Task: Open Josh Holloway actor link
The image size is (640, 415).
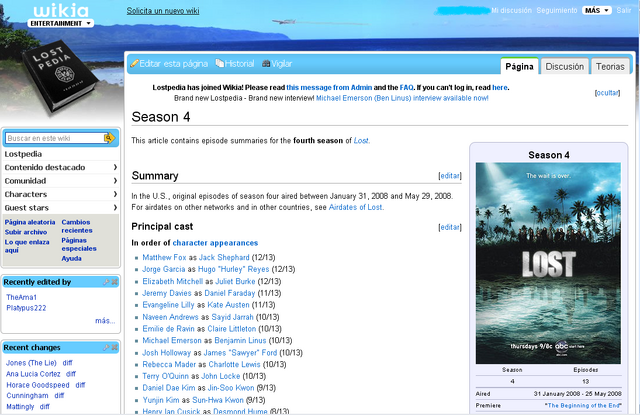Action: 167,353
